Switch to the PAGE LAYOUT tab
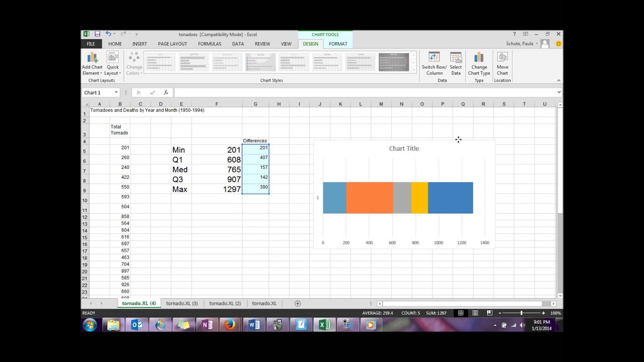This screenshot has width=644, height=362. point(173,44)
